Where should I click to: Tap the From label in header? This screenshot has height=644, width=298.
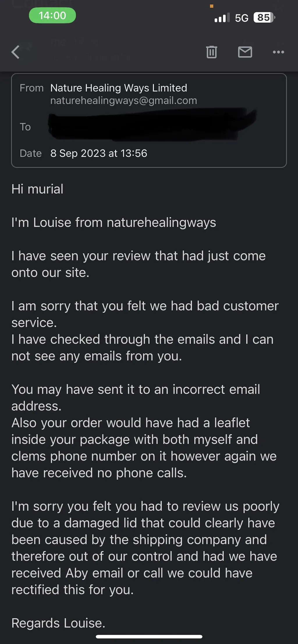(31, 88)
